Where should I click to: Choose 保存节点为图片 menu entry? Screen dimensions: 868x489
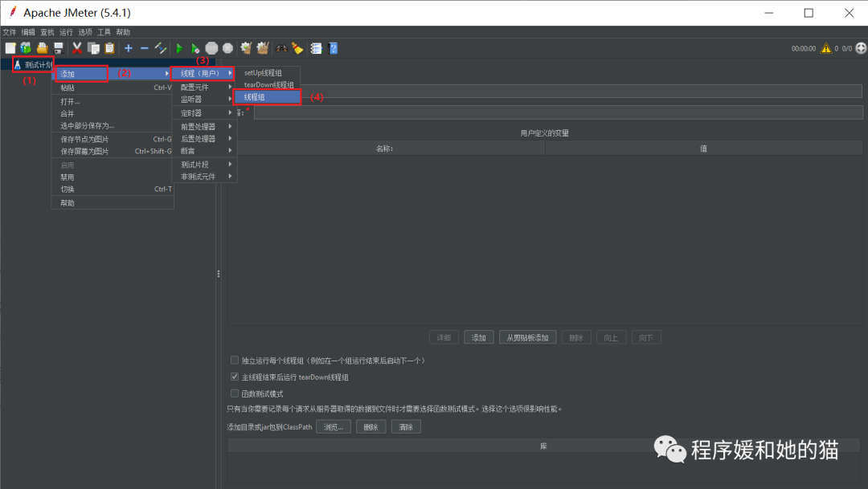113,140
